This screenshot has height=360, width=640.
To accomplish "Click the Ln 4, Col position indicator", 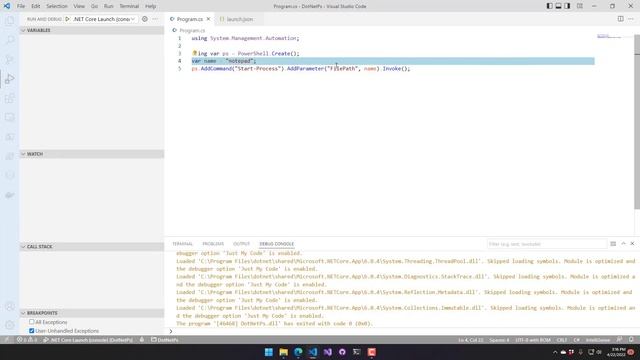I will point(471,340).
